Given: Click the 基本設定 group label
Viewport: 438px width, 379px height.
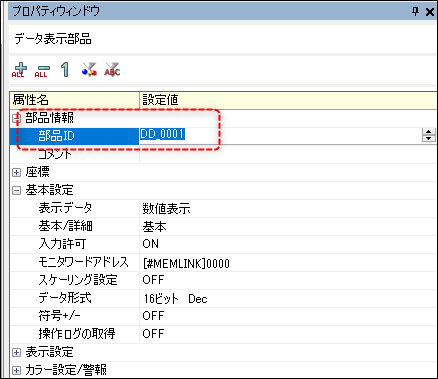Looking at the screenshot, I should click(x=49, y=190).
